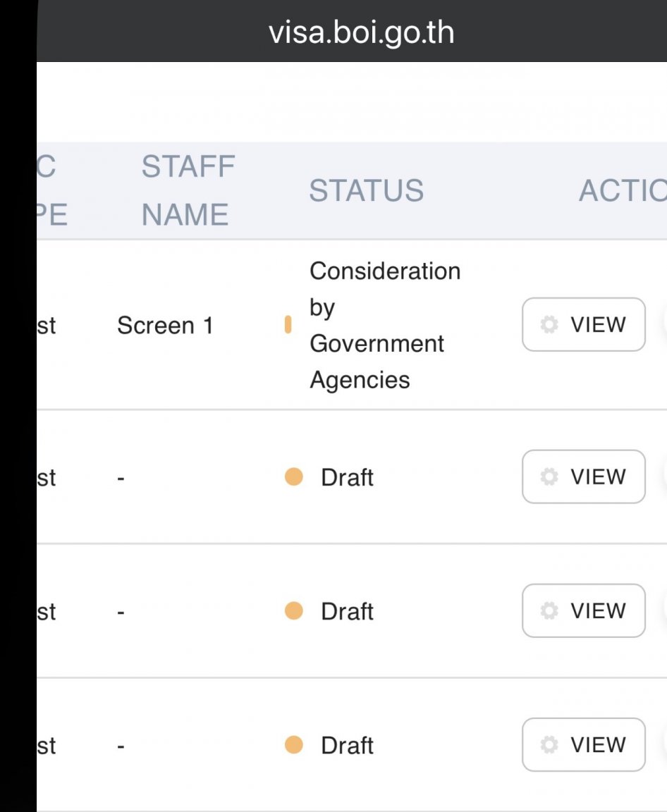Click the gear icon in the third Draft row
Viewport: 667px width, 812px height.
pyautogui.click(x=549, y=745)
